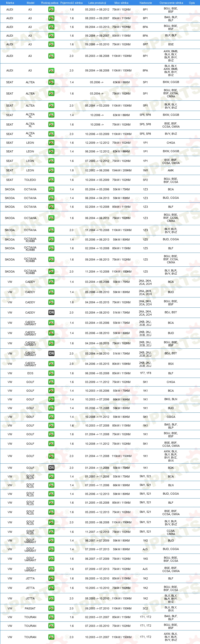Image resolution: width=200 pixels, height=644 pixels.
Task: Select the 154kW / 209KM power cell
Action: 121,170
